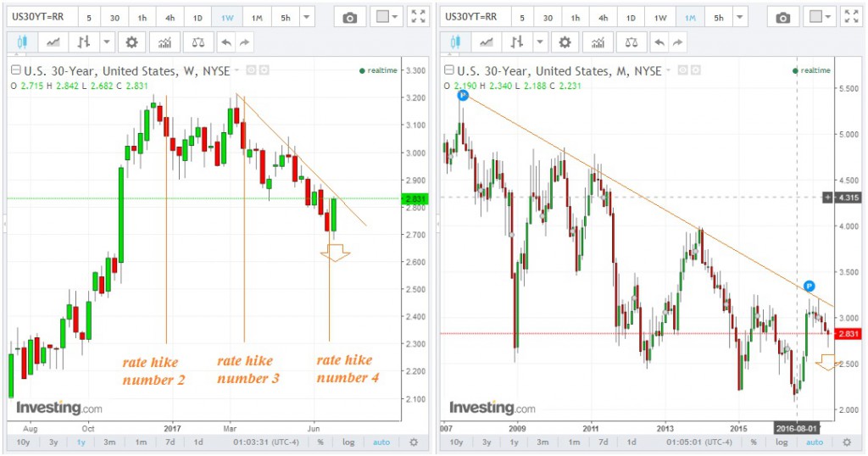
Task: Switch left chart to line chart style
Action: 53,42
